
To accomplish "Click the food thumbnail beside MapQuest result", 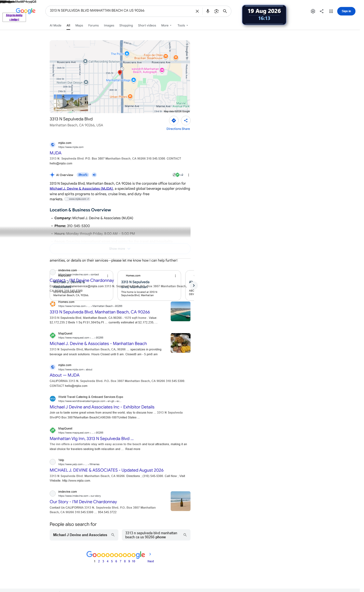I will (x=180, y=343).
